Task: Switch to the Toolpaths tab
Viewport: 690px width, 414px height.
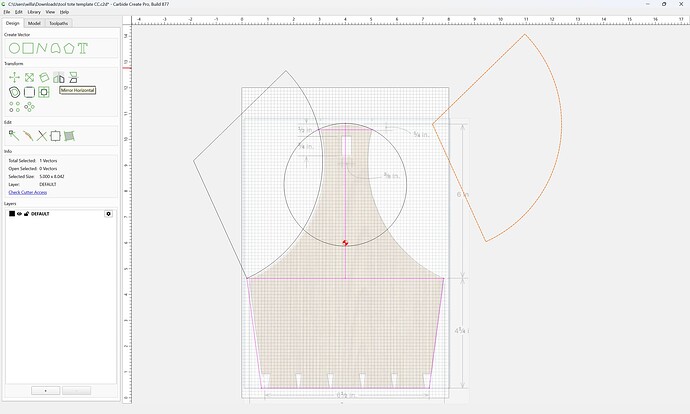Action: point(59,23)
